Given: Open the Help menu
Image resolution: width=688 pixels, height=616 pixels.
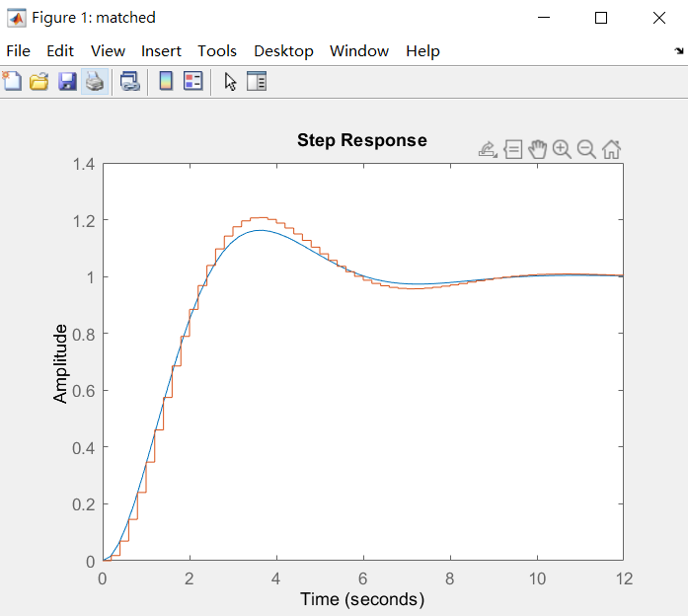Looking at the screenshot, I should tap(422, 51).
